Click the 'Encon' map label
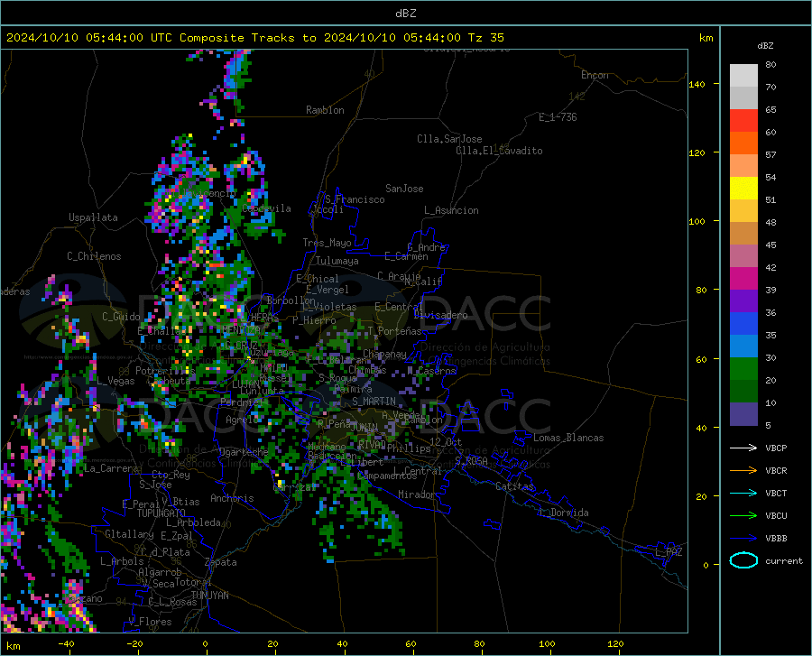This screenshot has width=812, height=656. point(595,75)
